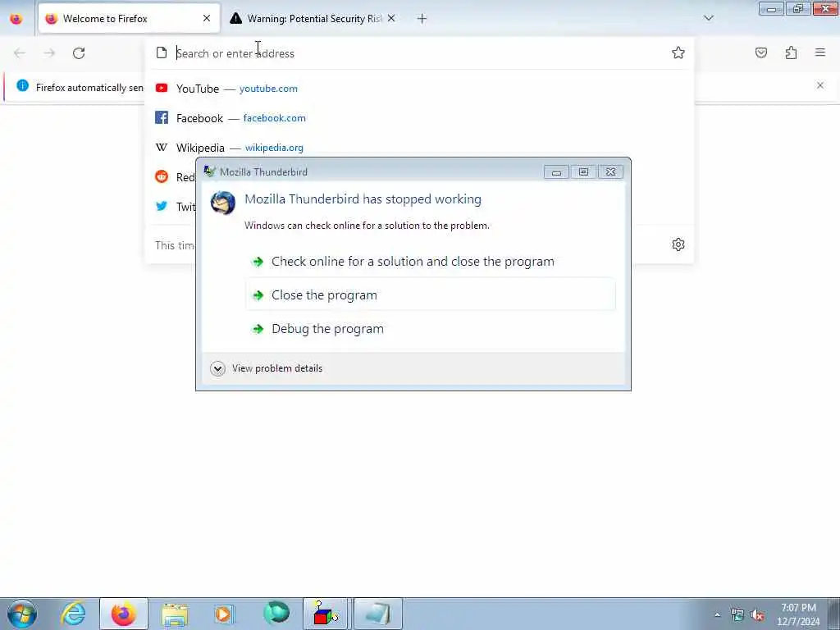The width and height of the screenshot is (840, 630).
Task: Select the YouTube suggestion
Action: click(x=419, y=89)
